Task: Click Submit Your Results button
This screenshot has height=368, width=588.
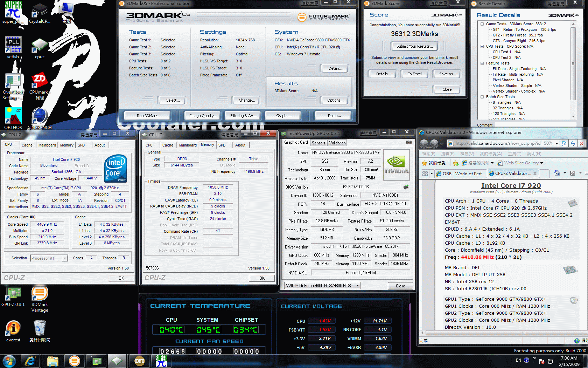Action: point(414,46)
